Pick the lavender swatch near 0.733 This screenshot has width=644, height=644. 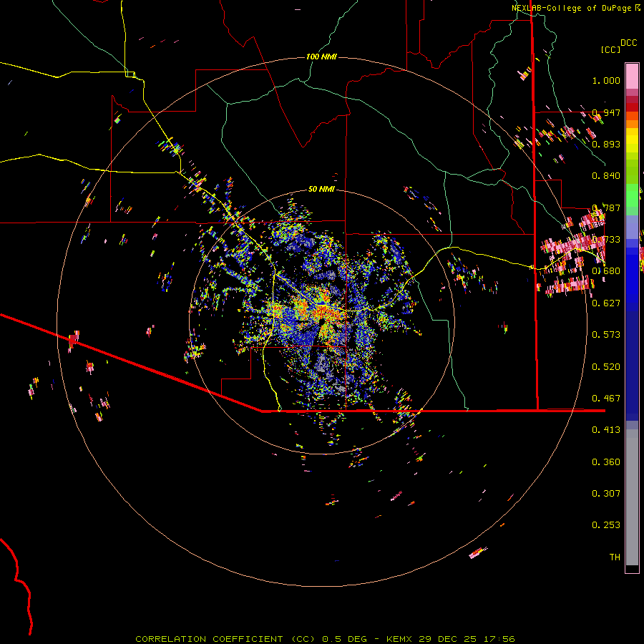tap(632, 227)
